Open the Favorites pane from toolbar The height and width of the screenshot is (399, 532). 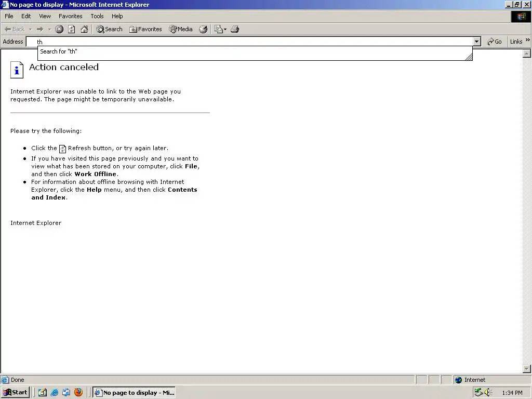pos(145,29)
